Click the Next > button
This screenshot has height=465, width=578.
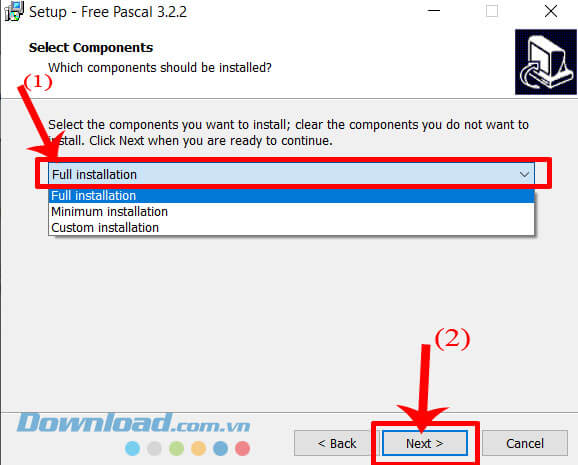(425, 443)
